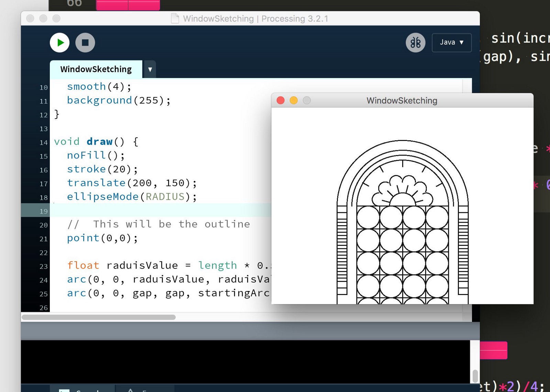Close the WindowSketching sketch output window
Image resolution: width=550 pixels, height=392 pixels.
tap(280, 100)
